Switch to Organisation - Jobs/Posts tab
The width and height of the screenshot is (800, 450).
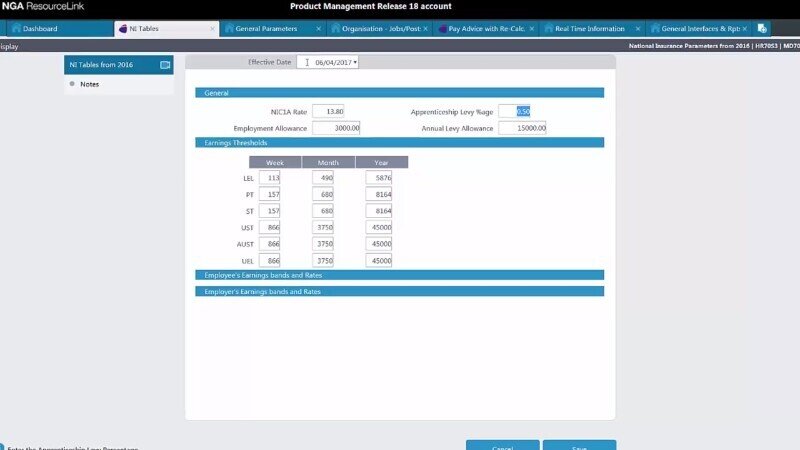376,29
